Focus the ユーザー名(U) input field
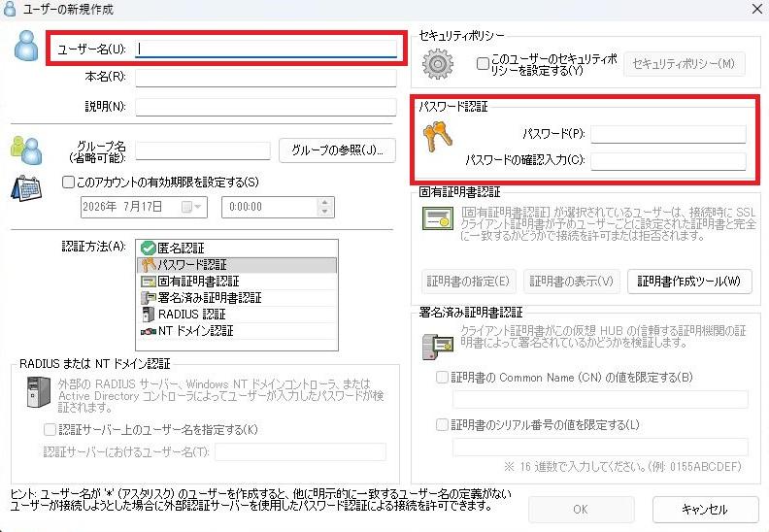The image size is (769, 532). click(x=266, y=49)
